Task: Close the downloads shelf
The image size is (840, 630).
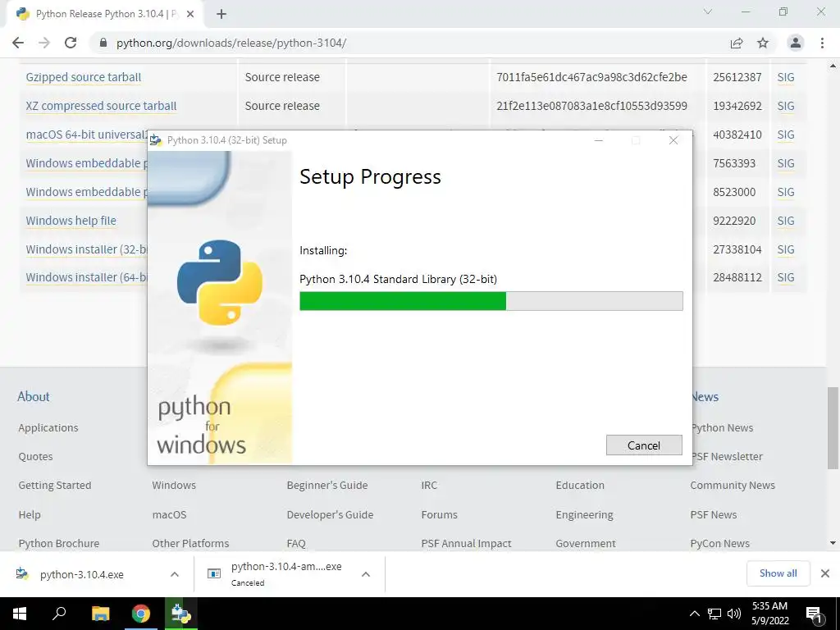Action: (825, 573)
